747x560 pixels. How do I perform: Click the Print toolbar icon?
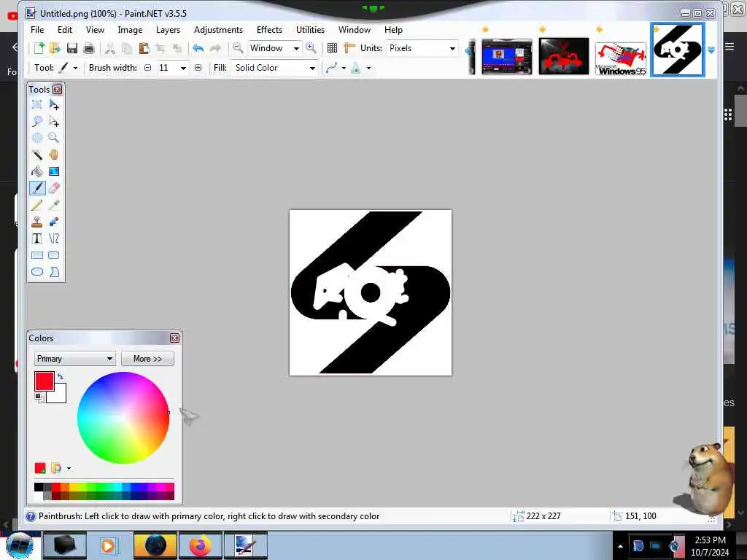coord(88,48)
